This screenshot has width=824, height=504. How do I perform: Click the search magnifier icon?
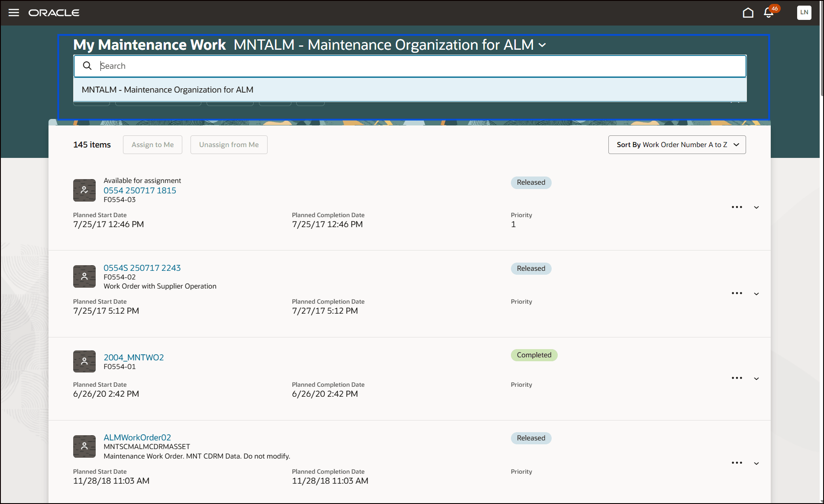tap(87, 65)
